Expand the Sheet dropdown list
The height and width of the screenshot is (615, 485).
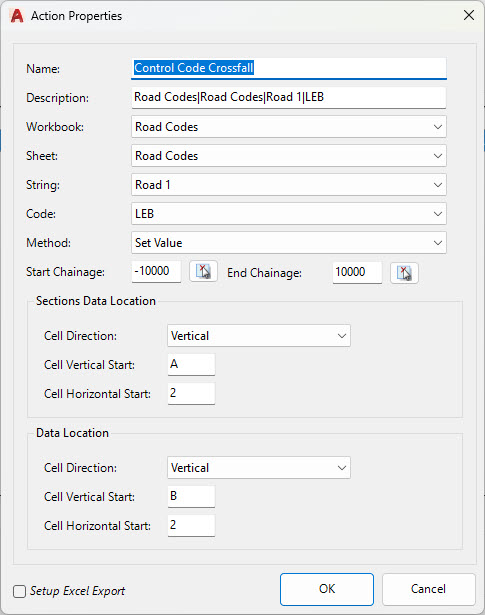pos(289,156)
